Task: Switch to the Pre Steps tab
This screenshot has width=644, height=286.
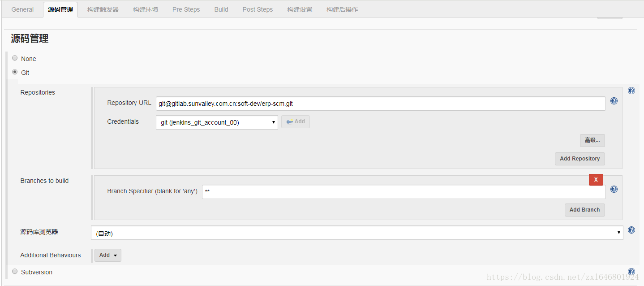Action: [x=186, y=9]
